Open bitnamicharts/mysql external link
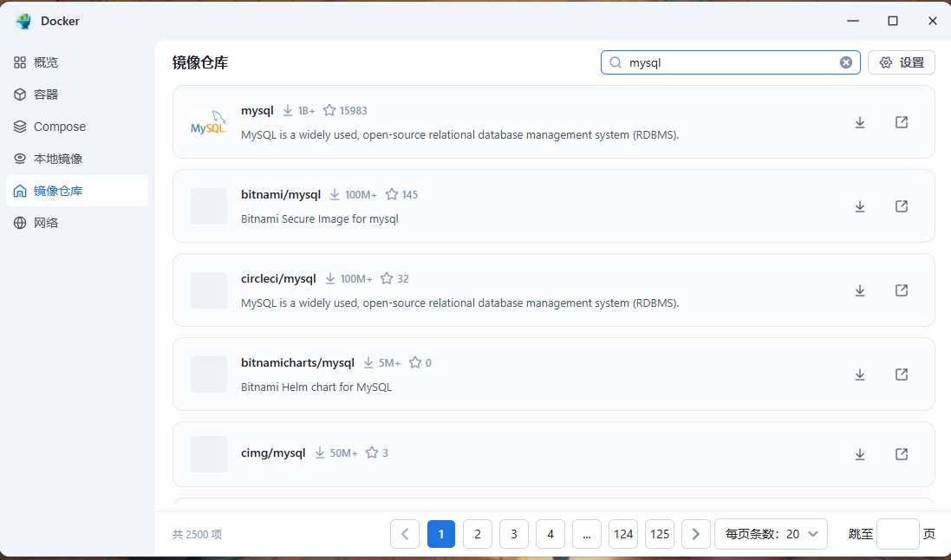 click(901, 374)
